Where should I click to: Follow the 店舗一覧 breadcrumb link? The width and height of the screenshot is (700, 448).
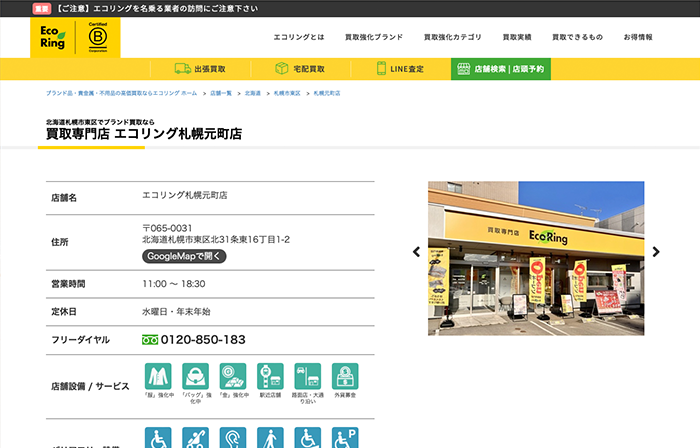click(221, 93)
